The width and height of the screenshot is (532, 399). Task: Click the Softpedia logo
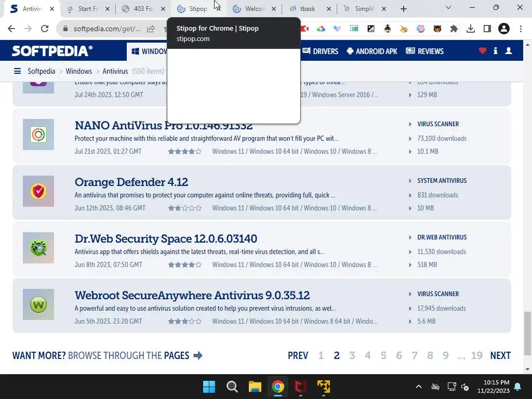[52, 51]
